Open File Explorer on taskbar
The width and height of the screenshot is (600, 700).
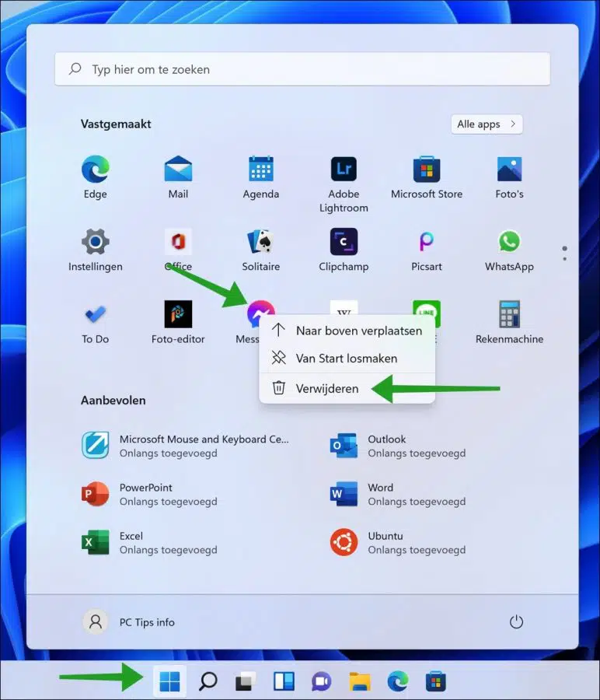pyautogui.click(x=360, y=681)
